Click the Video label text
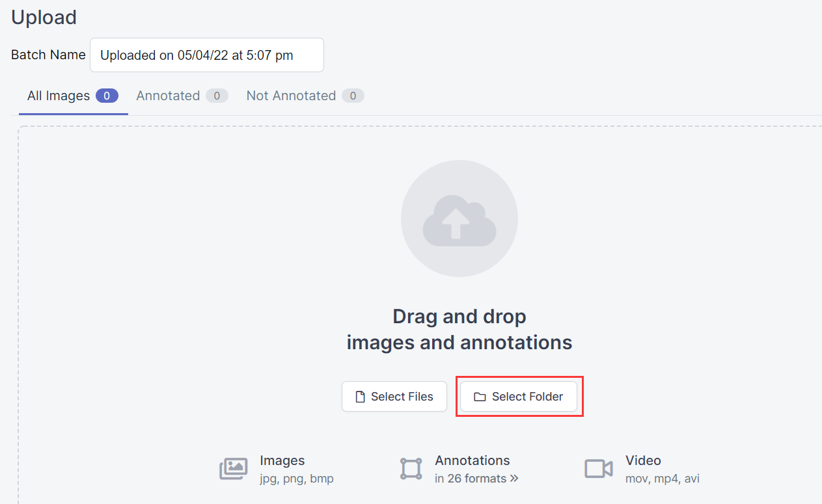822x504 pixels. [643, 460]
